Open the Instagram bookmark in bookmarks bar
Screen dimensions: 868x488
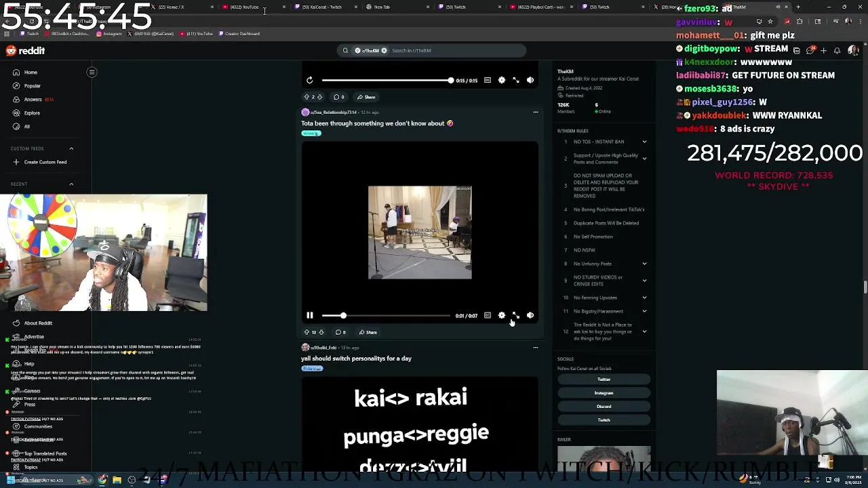[109, 33]
